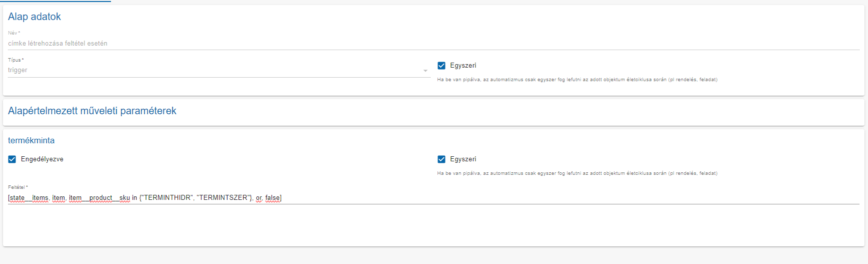This screenshot has width=868, height=264.
Task: Click the Engedélyezve label text
Action: pos(42,159)
